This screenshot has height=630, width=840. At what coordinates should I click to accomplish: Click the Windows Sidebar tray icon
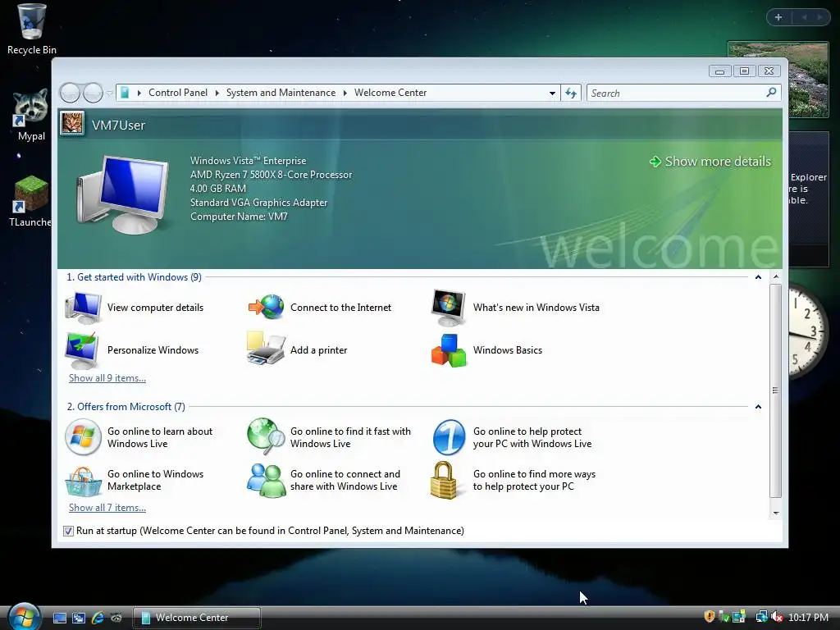click(x=739, y=617)
